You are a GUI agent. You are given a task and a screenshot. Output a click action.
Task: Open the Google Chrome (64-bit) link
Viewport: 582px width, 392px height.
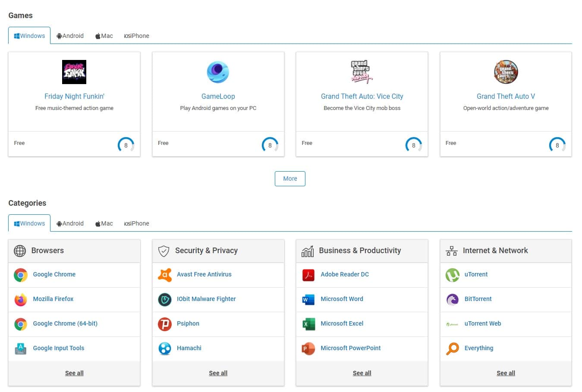point(65,323)
